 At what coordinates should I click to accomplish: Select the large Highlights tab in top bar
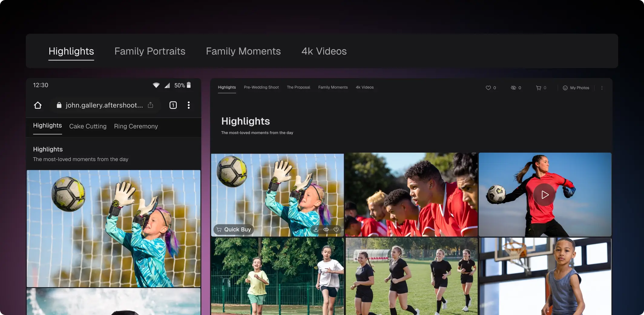pos(71,51)
